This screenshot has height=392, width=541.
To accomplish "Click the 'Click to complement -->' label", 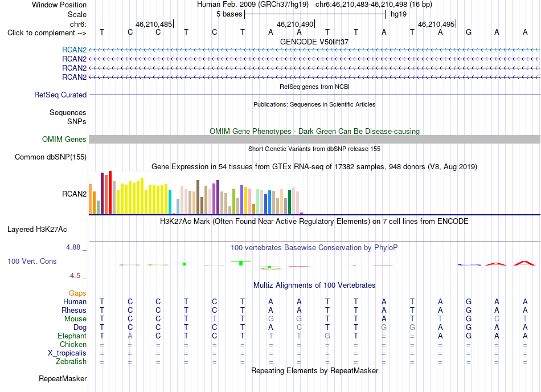I will click(x=47, y=33).
